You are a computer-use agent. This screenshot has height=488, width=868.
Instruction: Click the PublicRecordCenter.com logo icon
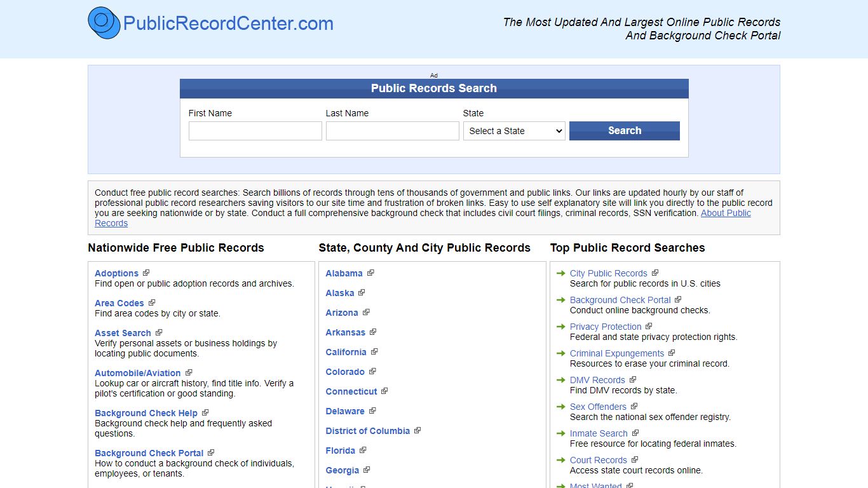104,24
